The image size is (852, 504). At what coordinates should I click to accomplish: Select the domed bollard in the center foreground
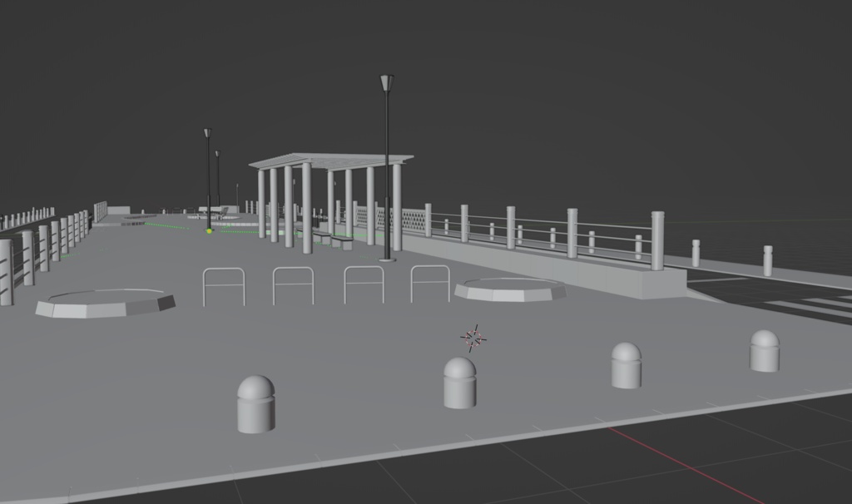pyautogui.click(x=458, y=383)
